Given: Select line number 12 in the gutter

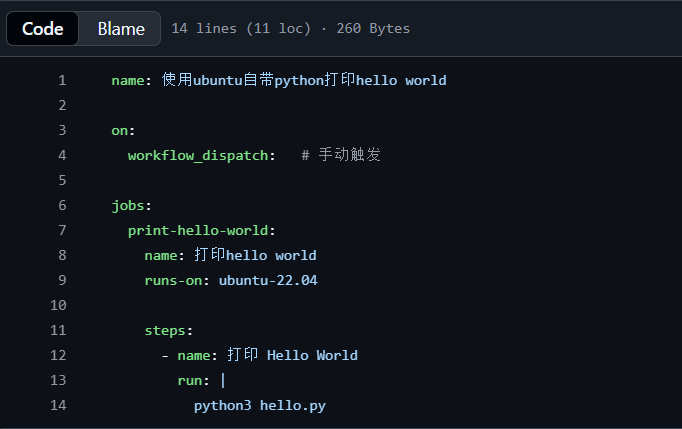Looking at the screenshot, I should coord(58,355).
